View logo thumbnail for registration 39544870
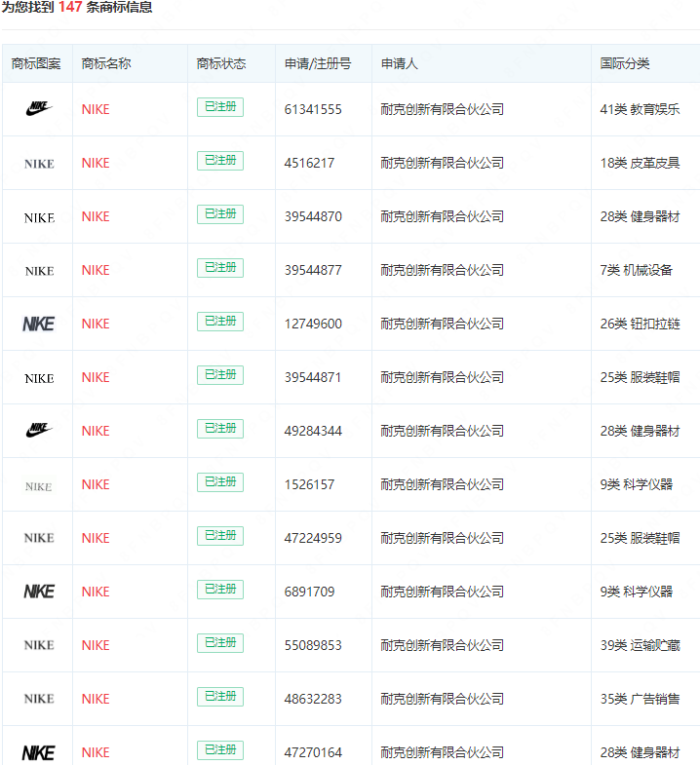The height and width of the screenshot is (765, 700). [x=39, y=217]
